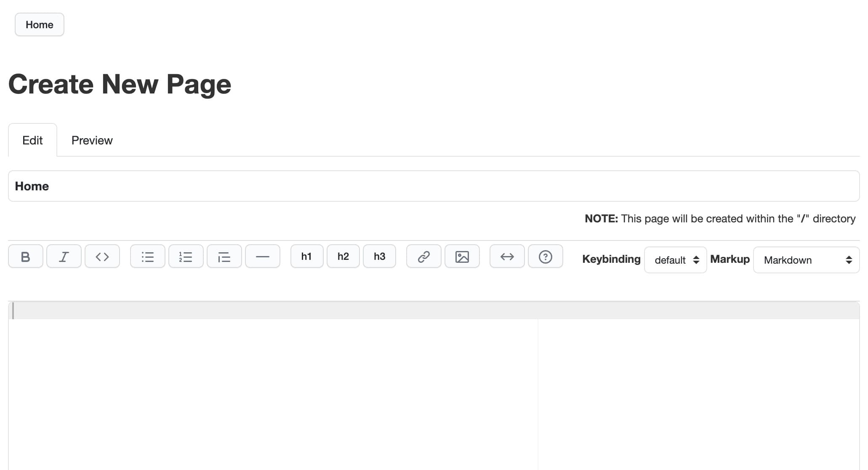Insert a numbered list
Screen dimensions: 868x470
[186, 256]
